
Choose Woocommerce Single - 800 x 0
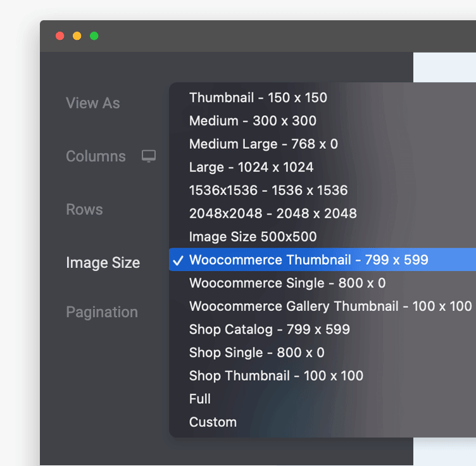coord(287,283)
